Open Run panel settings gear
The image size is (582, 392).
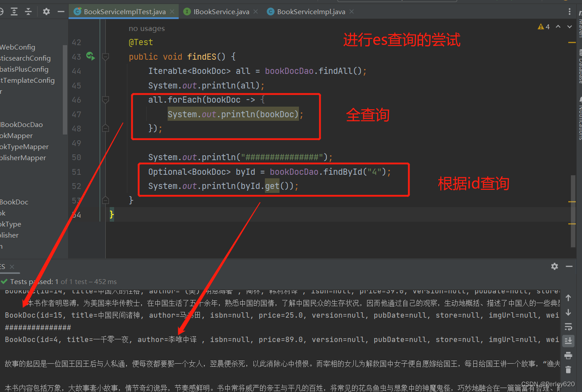(x=555, y=266)
